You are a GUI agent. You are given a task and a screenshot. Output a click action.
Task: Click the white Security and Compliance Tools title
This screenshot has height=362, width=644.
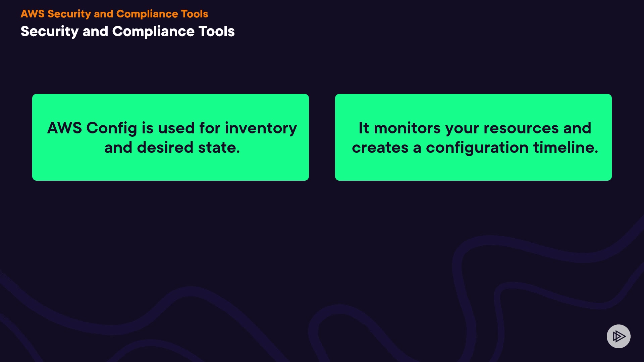pos(127,32)
